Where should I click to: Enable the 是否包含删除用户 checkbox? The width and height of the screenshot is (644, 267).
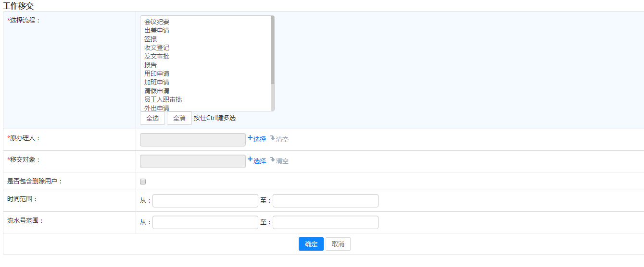click(143, 182)
